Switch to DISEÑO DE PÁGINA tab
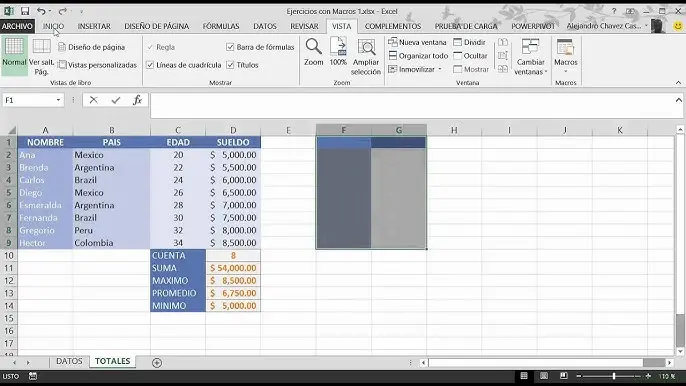 tap(157, 26)
